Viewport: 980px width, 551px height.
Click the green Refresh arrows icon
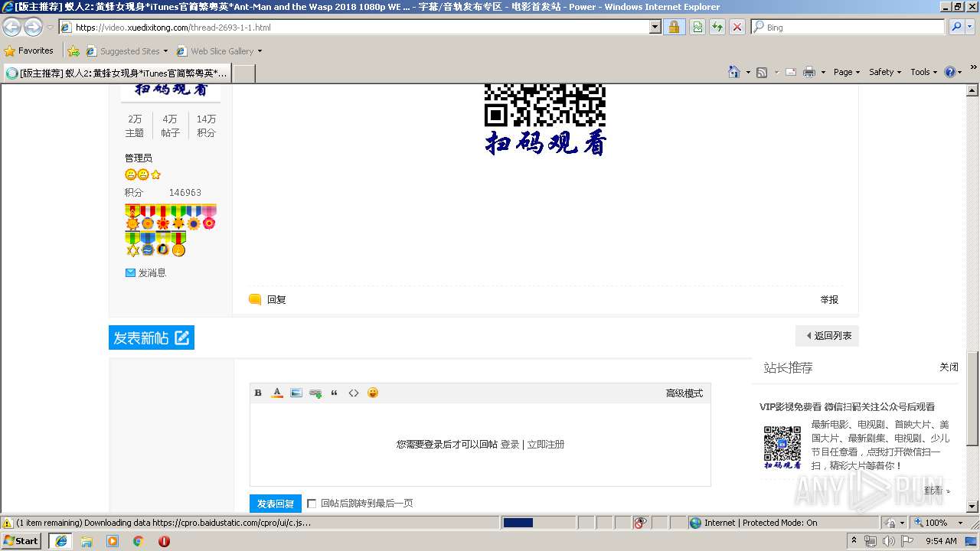coord(717,27)
